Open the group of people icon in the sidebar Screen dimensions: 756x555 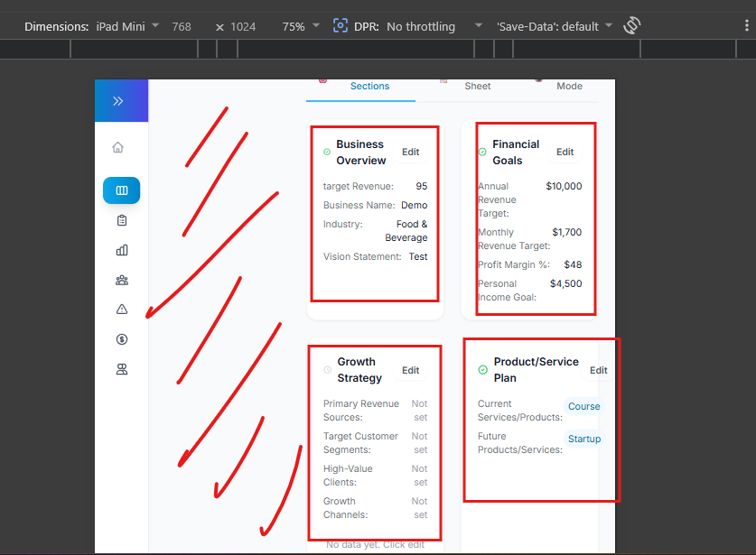[x=122, y=280]
